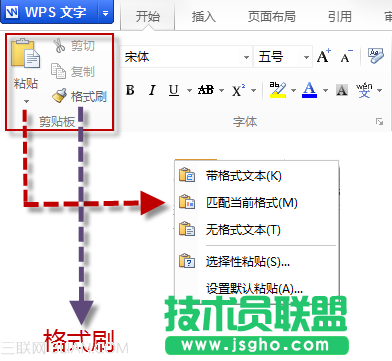Increase font size with the A+ icon
Image resolution: width=392 pixels, height=361 pixels.
(323, 56)
